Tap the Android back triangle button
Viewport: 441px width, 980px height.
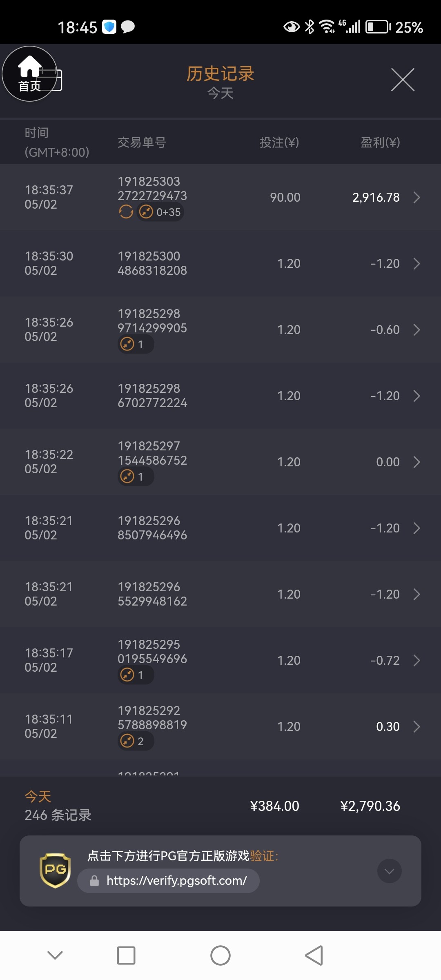pos(314,955)
